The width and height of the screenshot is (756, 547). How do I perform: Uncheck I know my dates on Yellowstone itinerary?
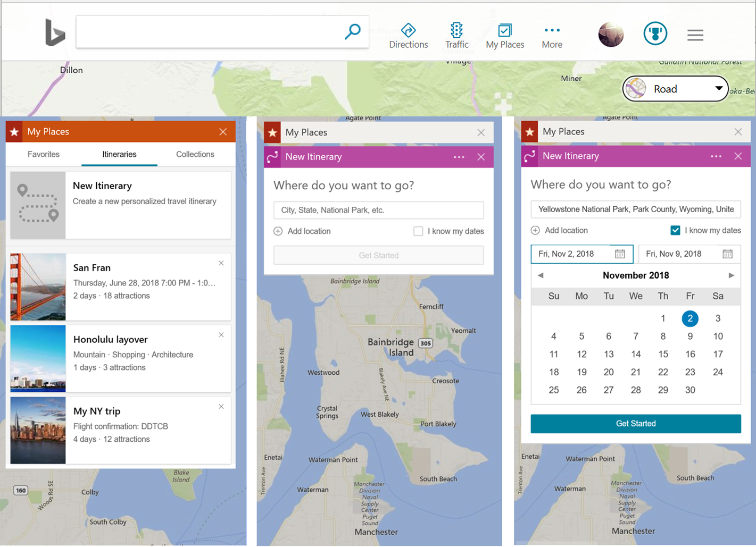pyautogui.click(x=676, y=230)
